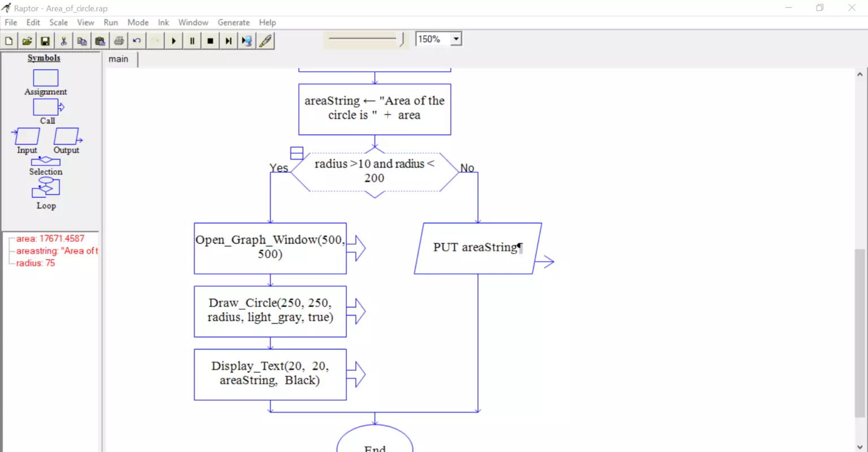868x452 pixels.
Task: Open a file with the folder icon
Action: click(27, 41)
